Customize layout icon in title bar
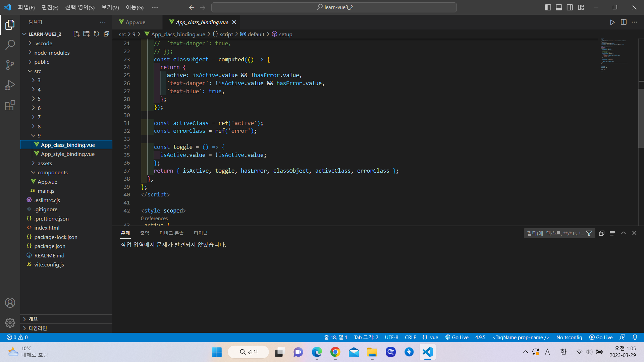The image size is (644, 362). (x=581, y=7)
